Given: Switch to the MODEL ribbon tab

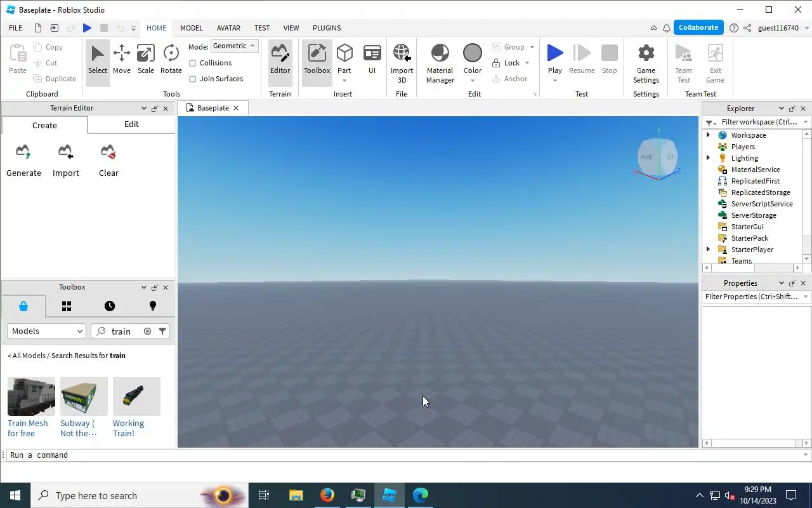Looking at the screenshot, I should pyautogui.click(x=191, y=28).
